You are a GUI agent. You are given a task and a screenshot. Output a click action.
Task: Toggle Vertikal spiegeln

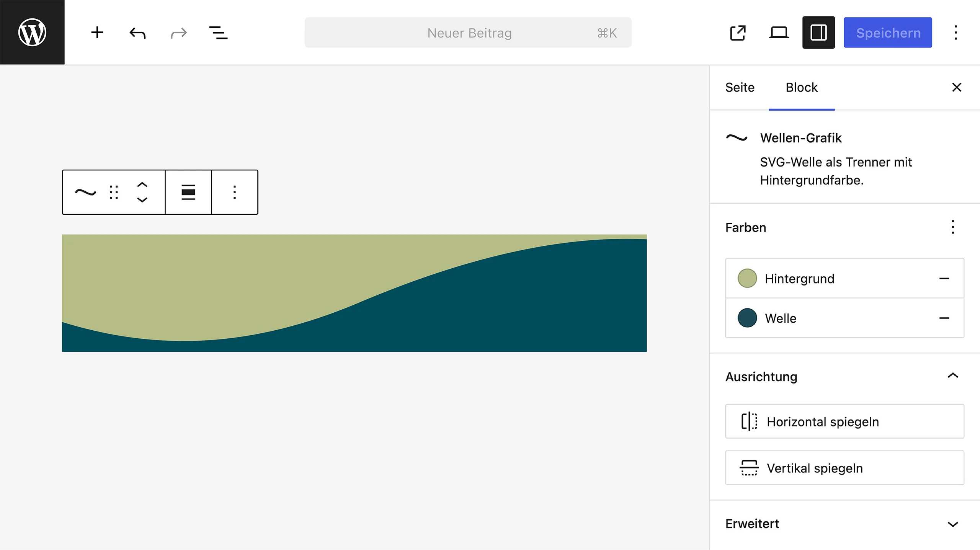click(844, 468)
